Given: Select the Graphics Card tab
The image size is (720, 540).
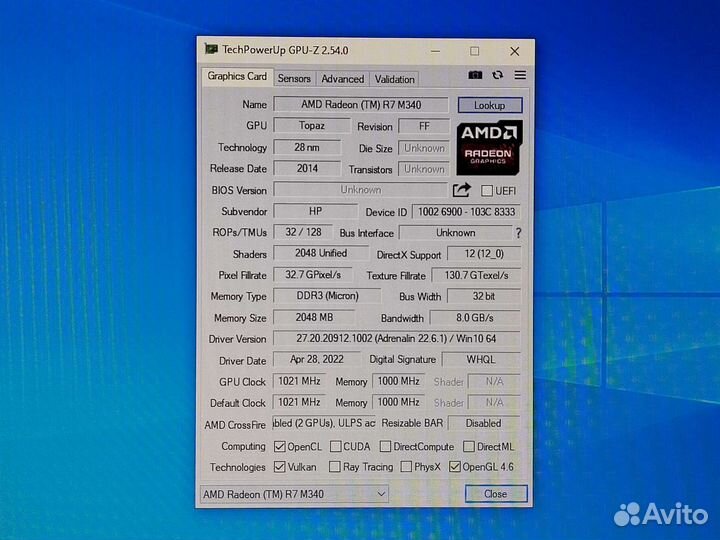Looking at the screenshot, I should pos(237,76).
